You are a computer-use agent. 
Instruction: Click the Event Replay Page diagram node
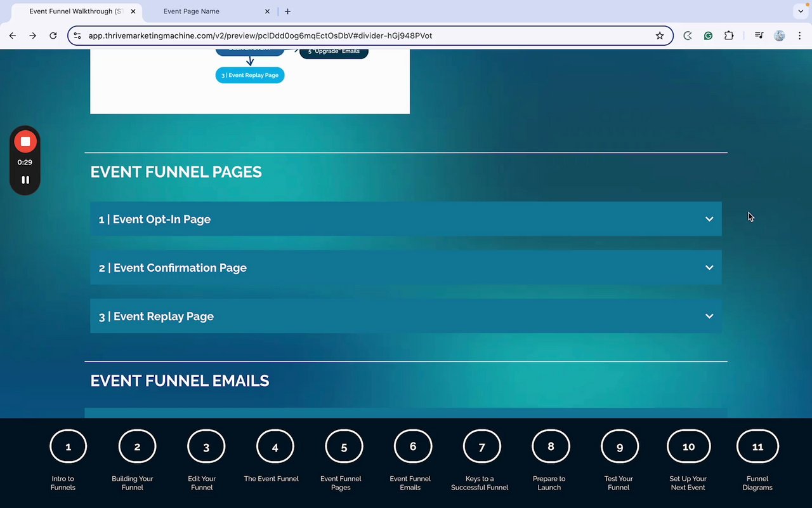[250, 75]
